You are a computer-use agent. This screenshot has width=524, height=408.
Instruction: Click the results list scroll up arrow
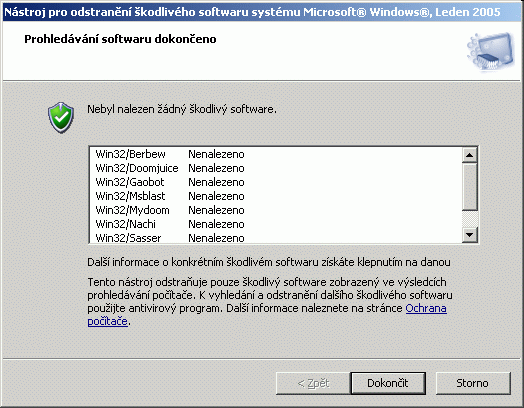pos(470,155)
